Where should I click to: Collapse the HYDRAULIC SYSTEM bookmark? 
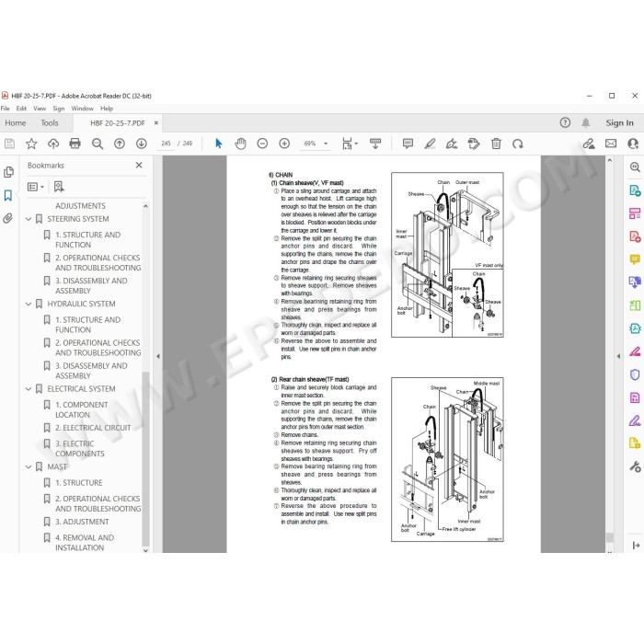tap(29, 305)
